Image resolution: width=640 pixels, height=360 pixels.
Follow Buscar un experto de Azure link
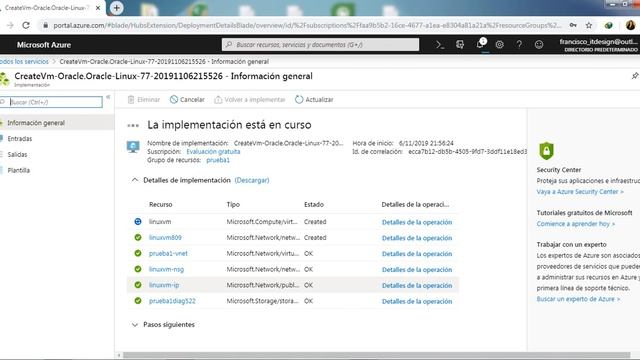click(x=578, y=299)
